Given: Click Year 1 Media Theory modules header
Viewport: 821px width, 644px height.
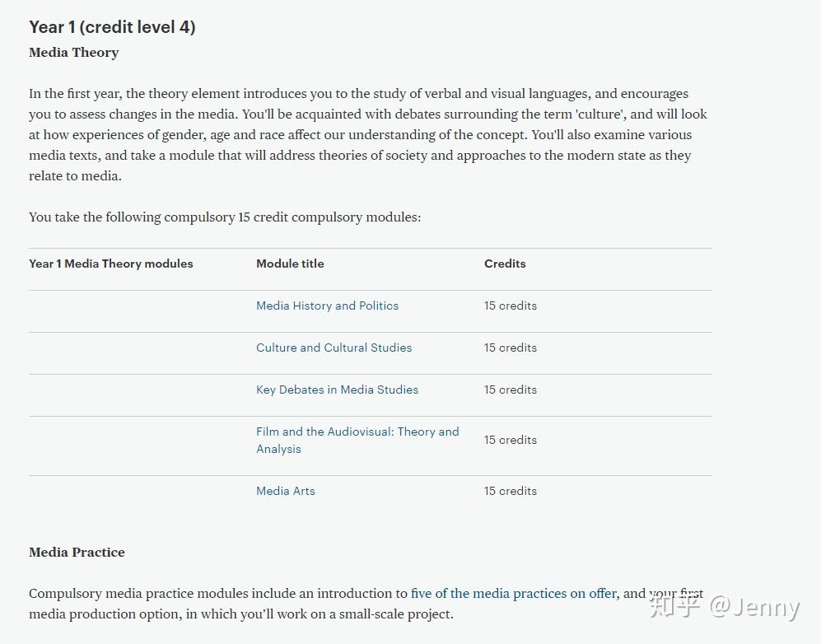Looking at the screenshot, I should point(111,264).
